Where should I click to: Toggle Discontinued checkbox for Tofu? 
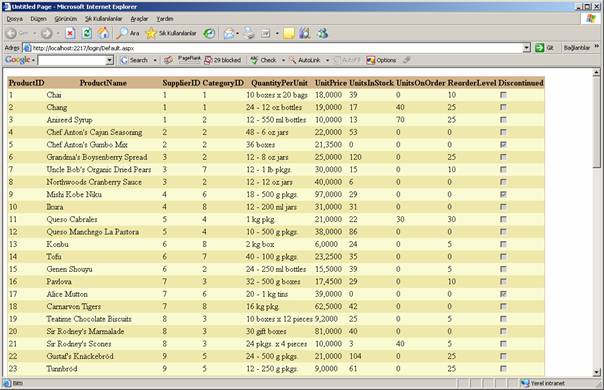pyautogui.click(x=503, y=257)
